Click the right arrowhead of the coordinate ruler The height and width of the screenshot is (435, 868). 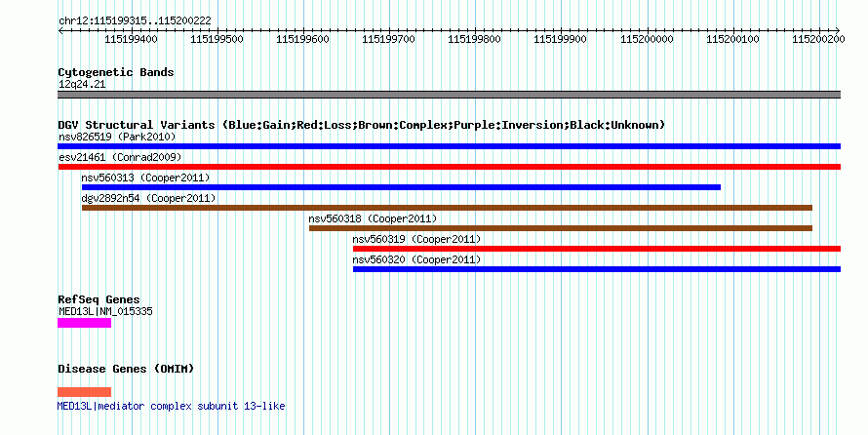pos(838,31)
